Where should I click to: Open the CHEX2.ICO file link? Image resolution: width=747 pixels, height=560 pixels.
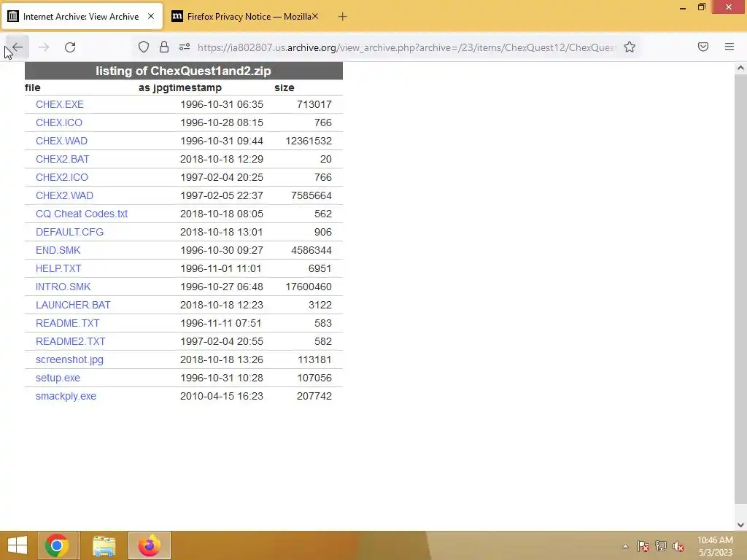(x=62, y=177)
